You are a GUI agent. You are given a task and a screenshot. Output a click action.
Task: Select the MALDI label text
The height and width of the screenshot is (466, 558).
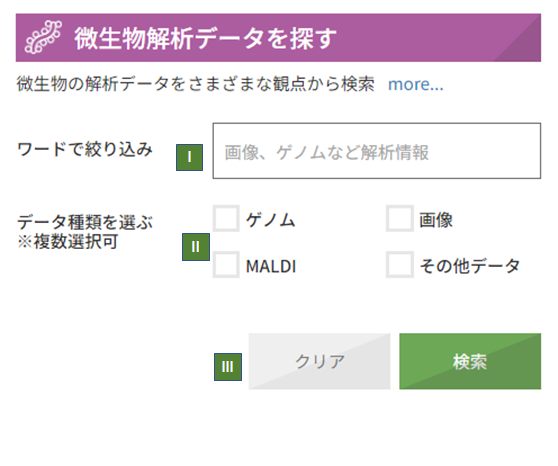tap(271, 266)
